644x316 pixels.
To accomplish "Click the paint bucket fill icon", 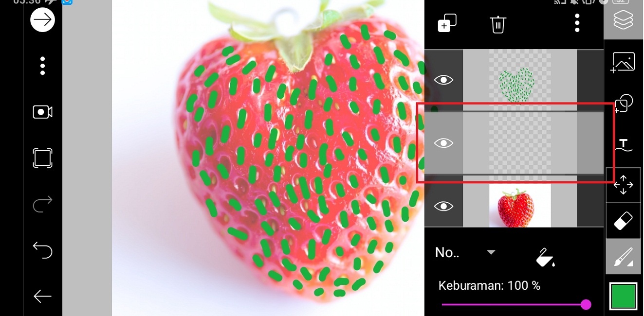I will click(x=546, y=257).
